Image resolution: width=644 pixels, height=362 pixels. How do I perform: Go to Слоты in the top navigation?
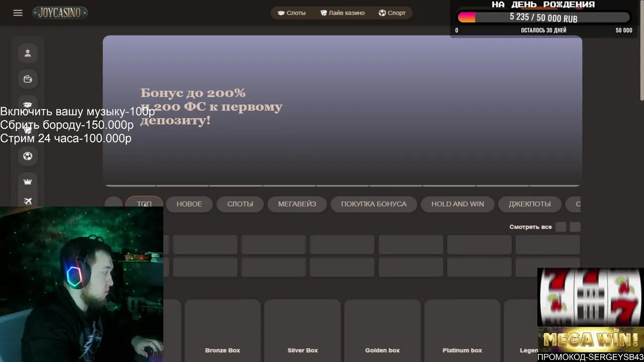point(292,13)
